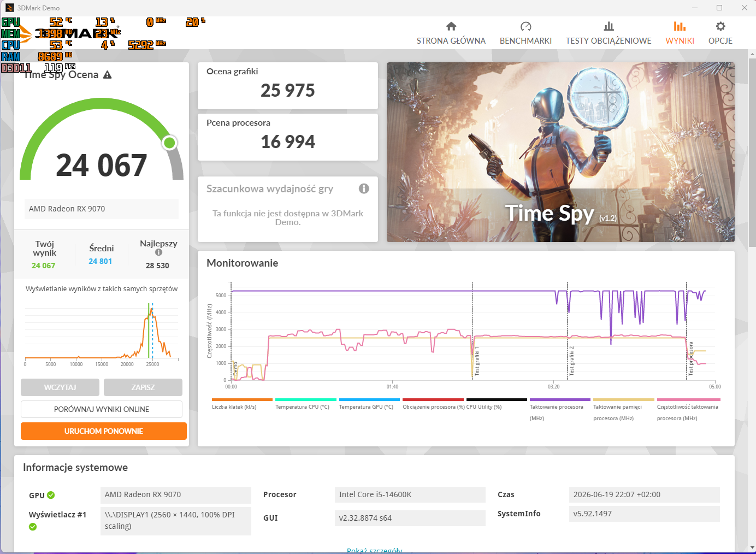Open the Benchmarki gauge icon
756x554 pixels.
point(525,26)
